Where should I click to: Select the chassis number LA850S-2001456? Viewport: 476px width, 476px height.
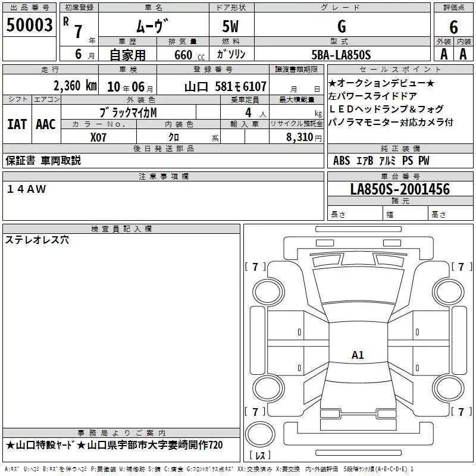pos(399,189)
